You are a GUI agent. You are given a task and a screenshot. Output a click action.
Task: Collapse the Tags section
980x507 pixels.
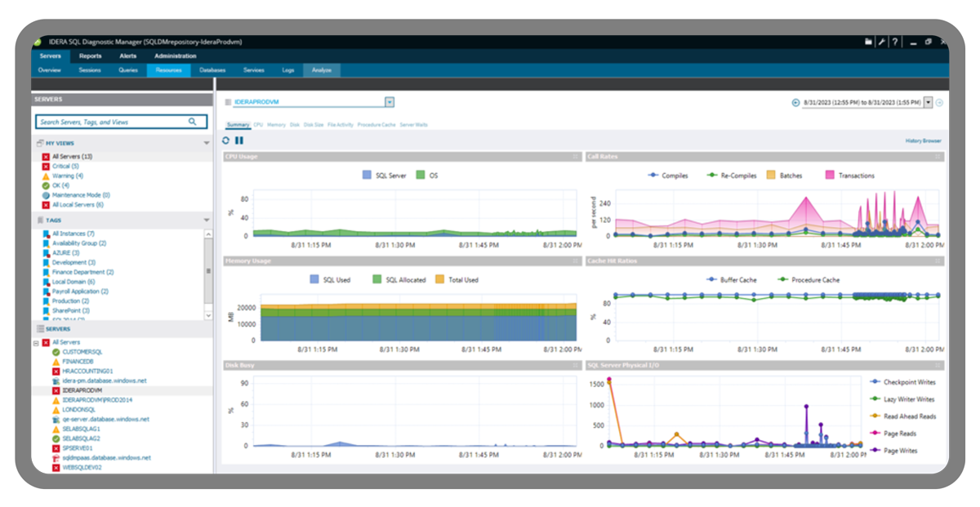(207, 220)
